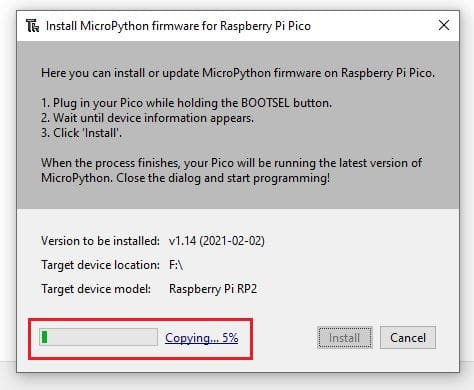Select the version value v1.14 (2021-02-02)
This screenshot has width=474, height=390.
217,241
